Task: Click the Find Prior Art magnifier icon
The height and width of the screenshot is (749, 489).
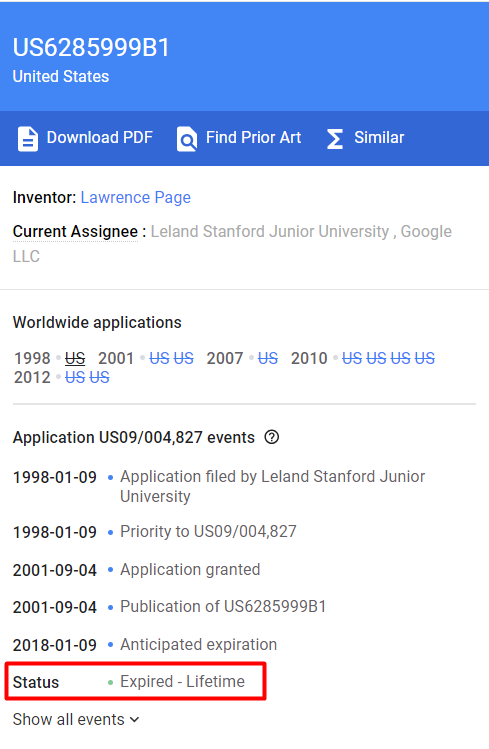Action: pyautogui.click(x=187, y=139)
